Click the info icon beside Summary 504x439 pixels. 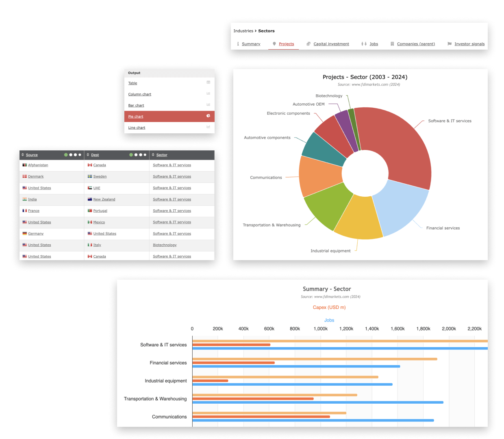pos(238,43)
